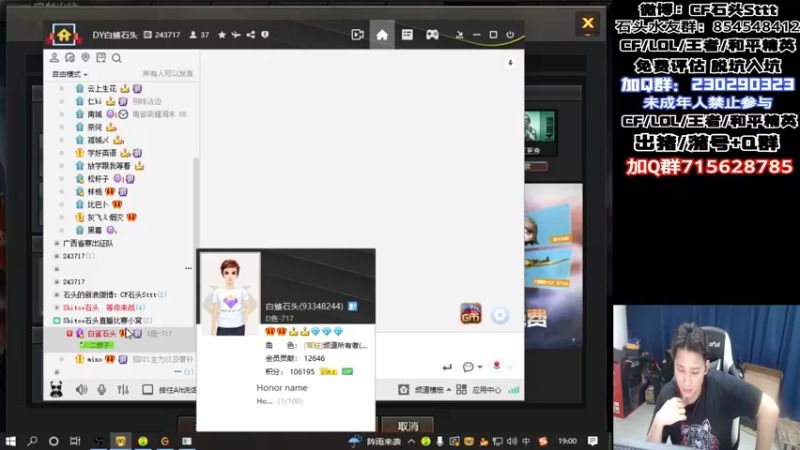This screenshot has height=450, width=800.
Task: Click the profile card avatar image
Action: [230, 294]
